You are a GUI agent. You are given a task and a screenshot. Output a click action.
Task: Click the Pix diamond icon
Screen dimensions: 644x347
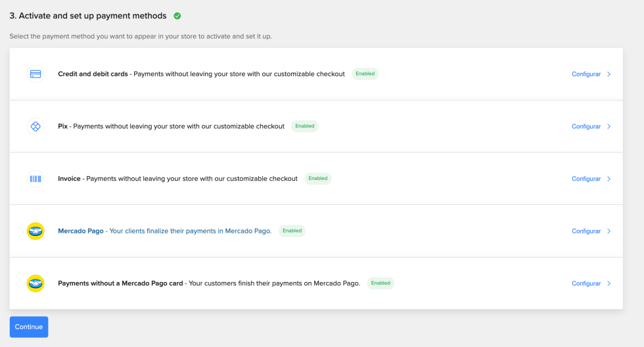[x=35, y=126]
